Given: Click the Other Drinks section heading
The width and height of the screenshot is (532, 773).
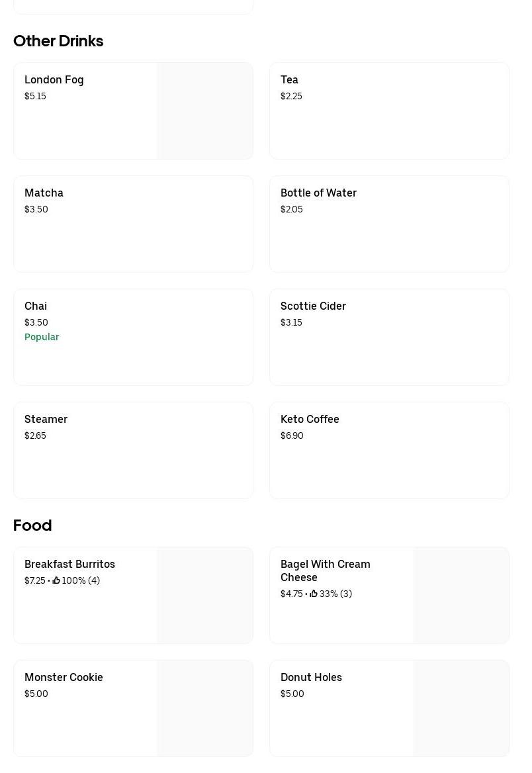Looking at the screenshot, I should coord(58,41).
